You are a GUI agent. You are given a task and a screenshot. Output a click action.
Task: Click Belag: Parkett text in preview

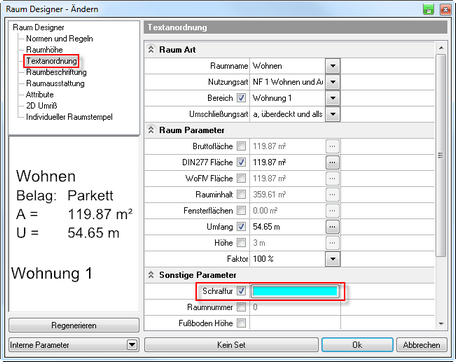coord(65,195)
